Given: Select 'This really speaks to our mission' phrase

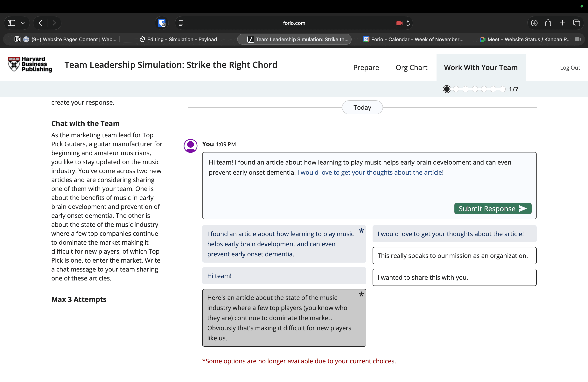Looking at the screenshot, I should pos(454,256).
